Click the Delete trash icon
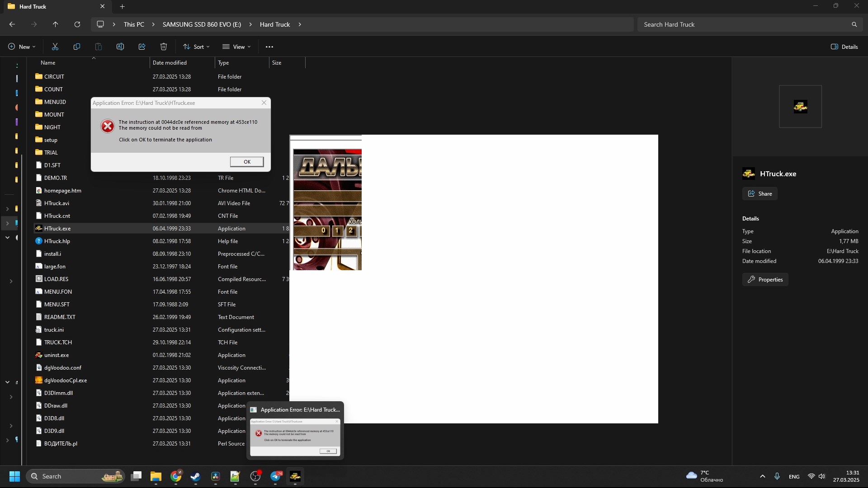Viewport: 868px width, 488px height. [x=164, y=47]
